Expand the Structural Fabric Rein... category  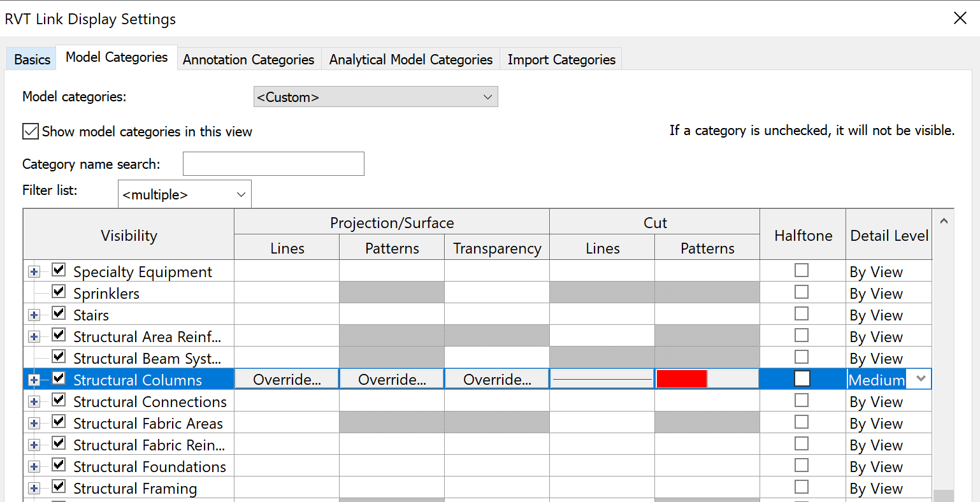coord(34,445)
